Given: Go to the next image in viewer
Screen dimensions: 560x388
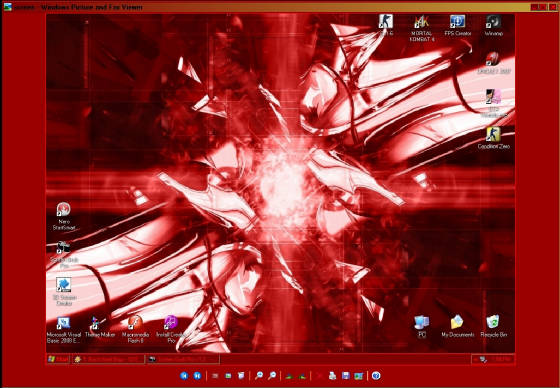Looking at the screenshot, I should click(x=197, y=375).
